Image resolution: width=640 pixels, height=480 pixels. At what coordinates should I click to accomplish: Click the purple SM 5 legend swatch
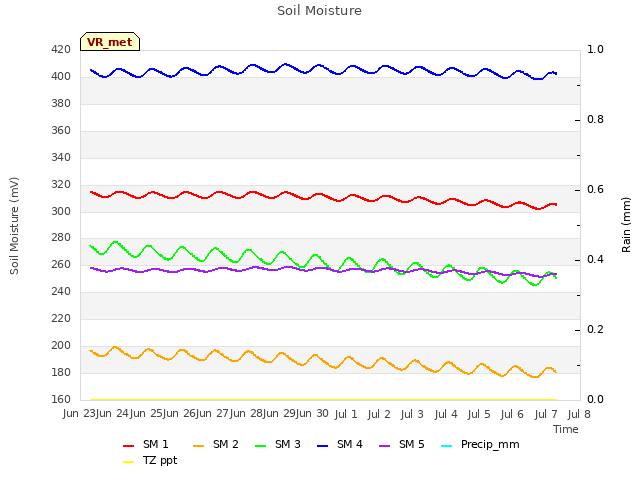tap(385, 446)
